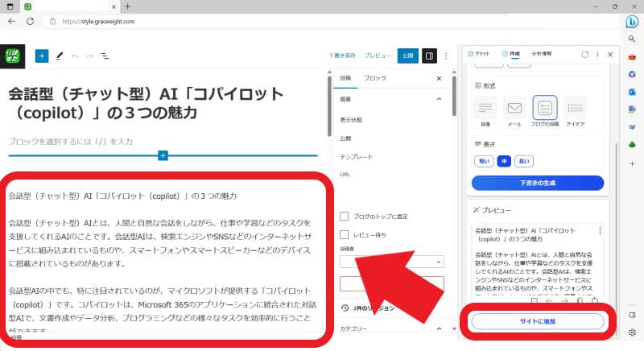Switch to the 投稿 settings tab
This screenshot has height=351, width=644.
345,78
